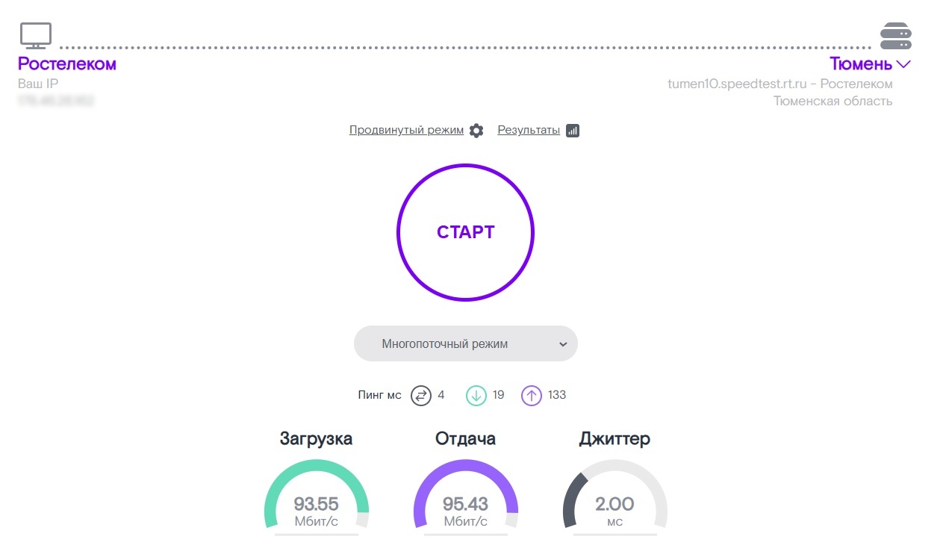Click the advanced mode gear icon
The width and height of the screenshot is (949, 560).
pos(476,131)
